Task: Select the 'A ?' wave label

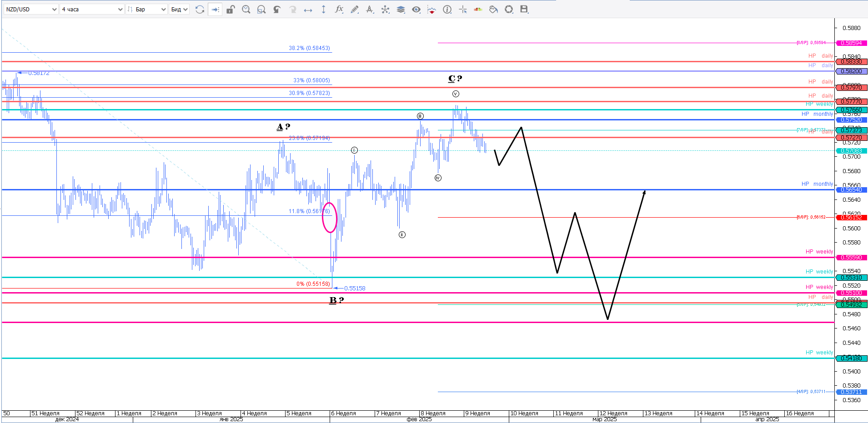Action: (283, 127)
